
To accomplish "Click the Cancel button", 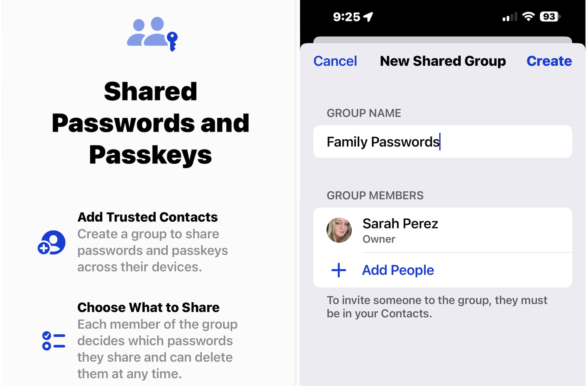I will [335, 60].
